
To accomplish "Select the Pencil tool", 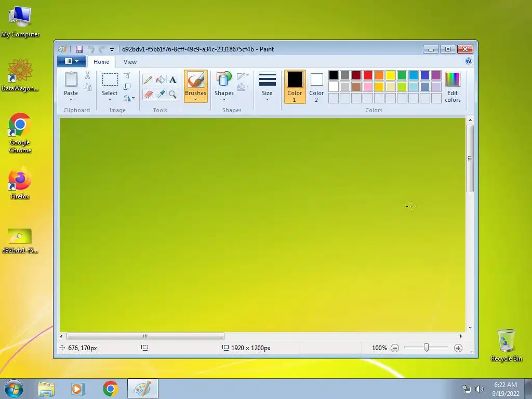I will coord(148,79).
